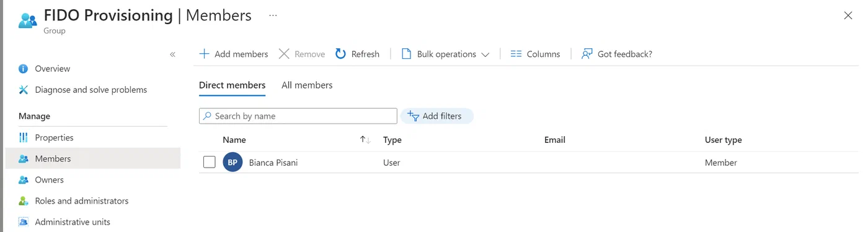Click the feedback person icon
Screen dimensions: 868x232
587,54
